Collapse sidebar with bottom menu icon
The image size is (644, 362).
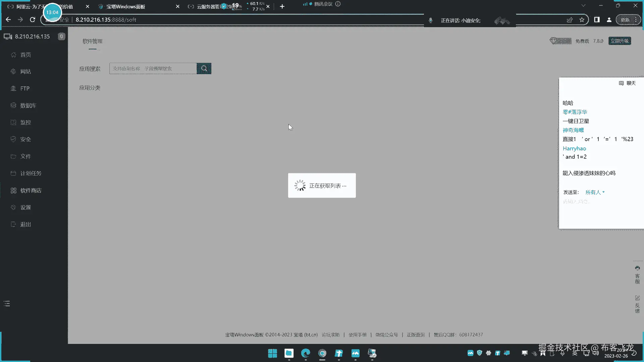[x=7, y=304]
